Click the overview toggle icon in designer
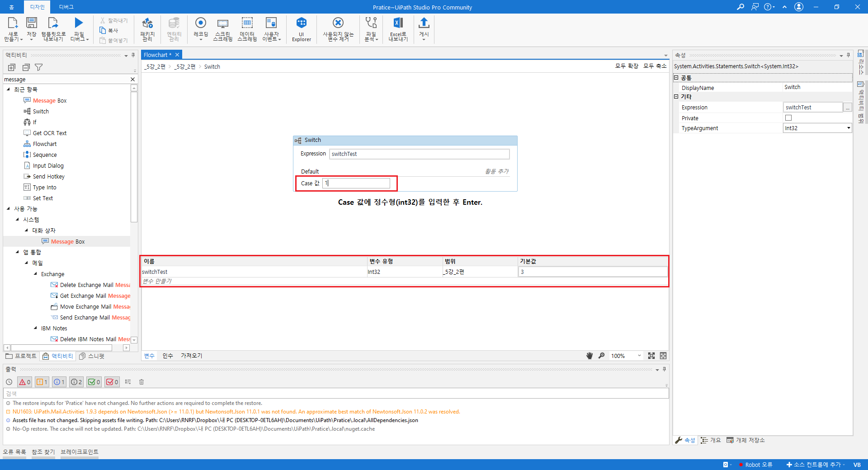 (x=663, y=356)
